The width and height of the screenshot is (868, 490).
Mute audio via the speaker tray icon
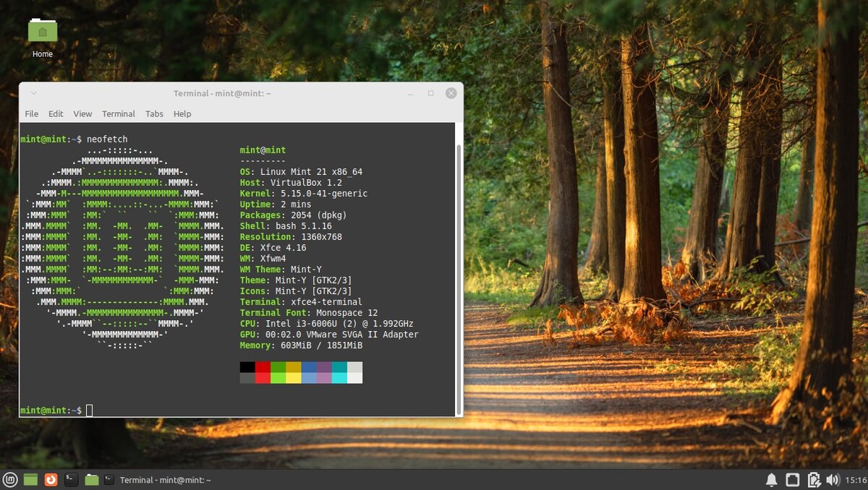point(832,479)
